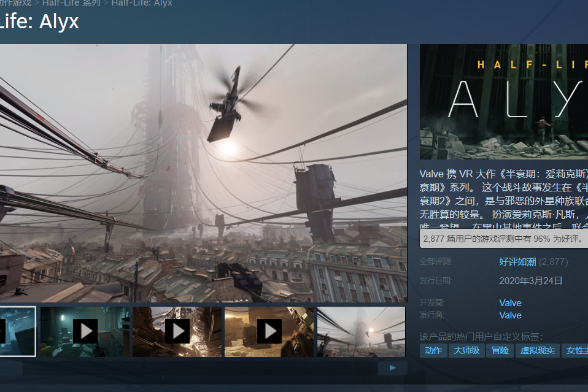Screen dimensions: 588x392
Task: Select the 动作 tag
Action: click(x=433, y=350)
